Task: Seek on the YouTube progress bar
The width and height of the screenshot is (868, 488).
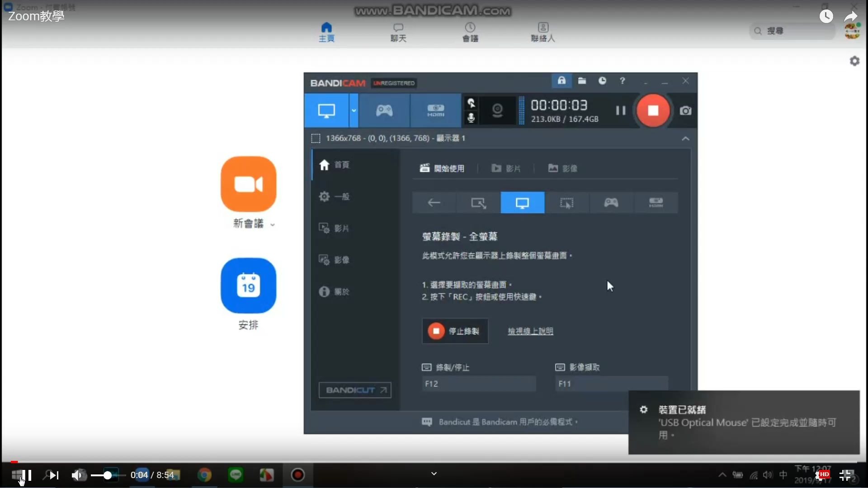Action: pos(434,462)
